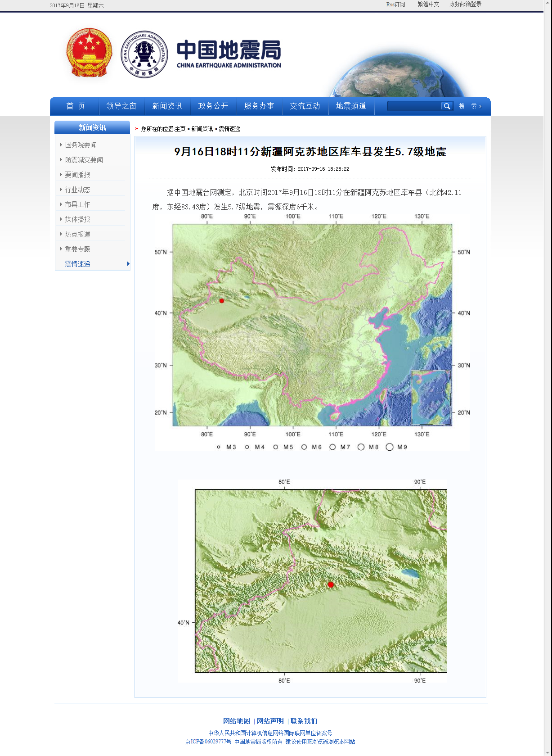The width and height of the screenshot is (552, 756).
Task: Click the arrow next to 热点报道
Action: click(61, 234)
